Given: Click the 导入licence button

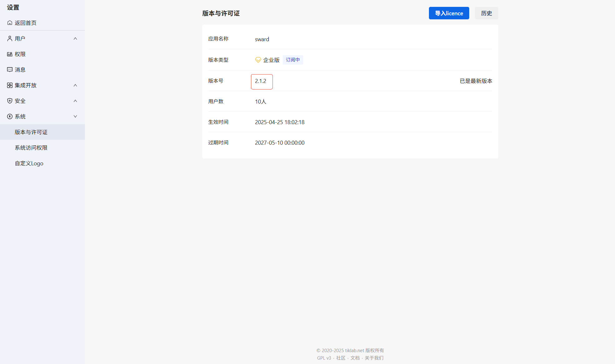Looking at the screenshot, I should click(449, 13).
